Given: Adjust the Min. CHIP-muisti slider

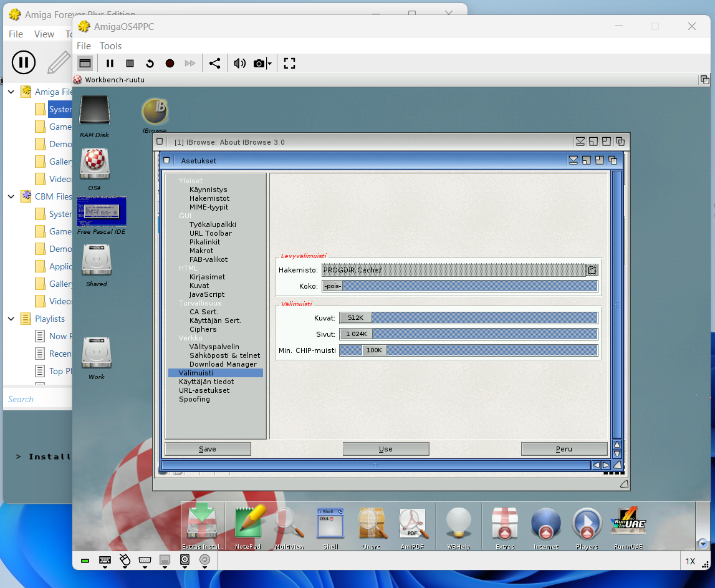Looking at the screenshot, I should 468,350.
